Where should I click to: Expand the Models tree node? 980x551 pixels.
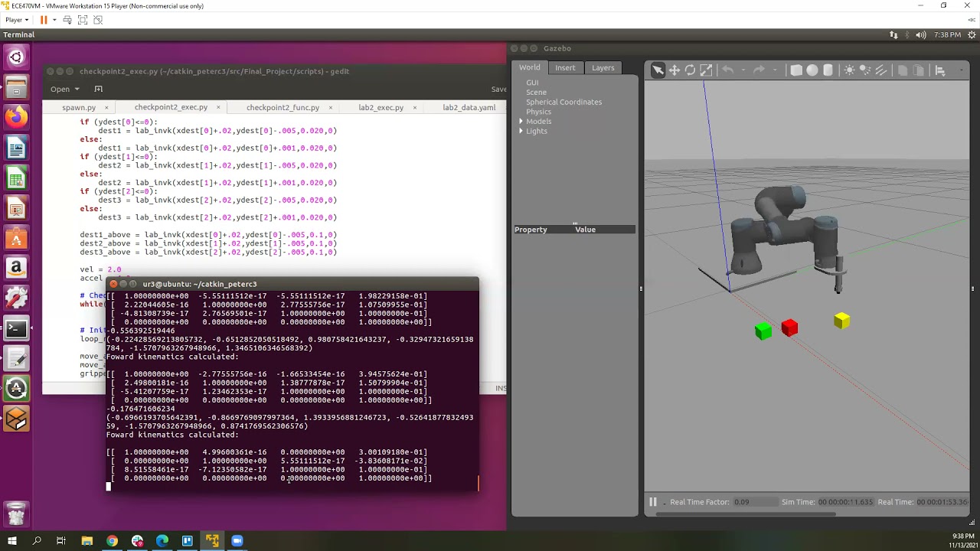click(521, 121)
